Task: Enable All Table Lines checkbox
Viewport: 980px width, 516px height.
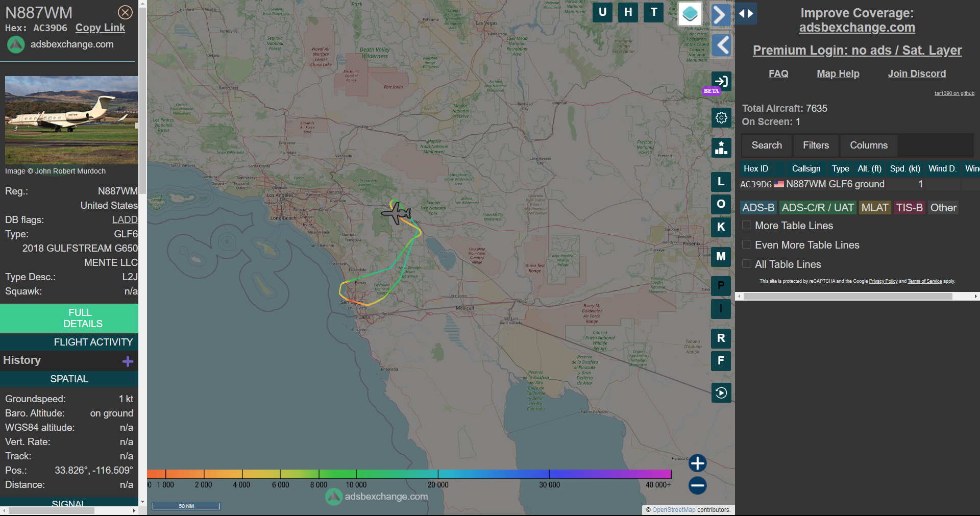Action: pos(746,264)
